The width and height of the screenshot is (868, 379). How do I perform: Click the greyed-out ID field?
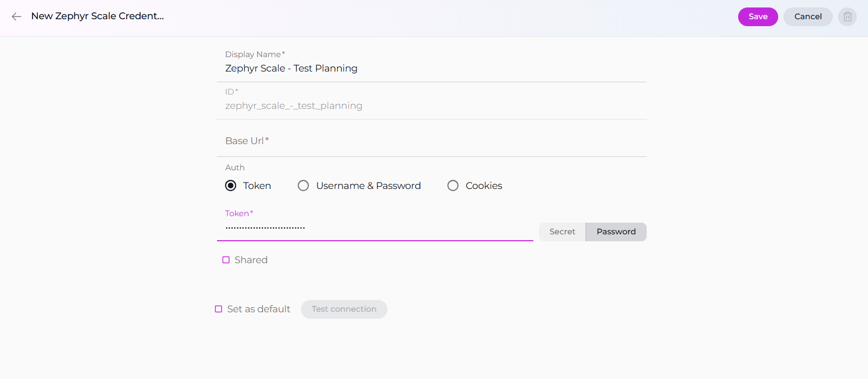(x=431, y=106)
